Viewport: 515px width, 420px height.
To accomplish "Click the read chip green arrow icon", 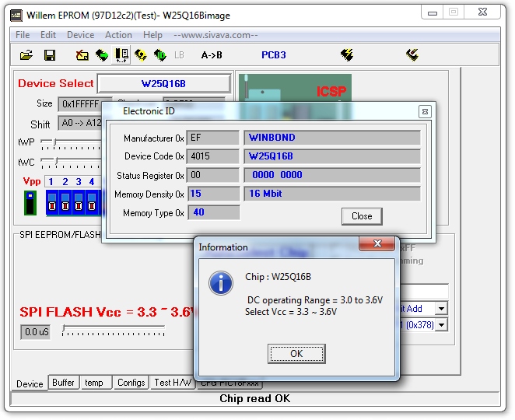I will point(102,55).
